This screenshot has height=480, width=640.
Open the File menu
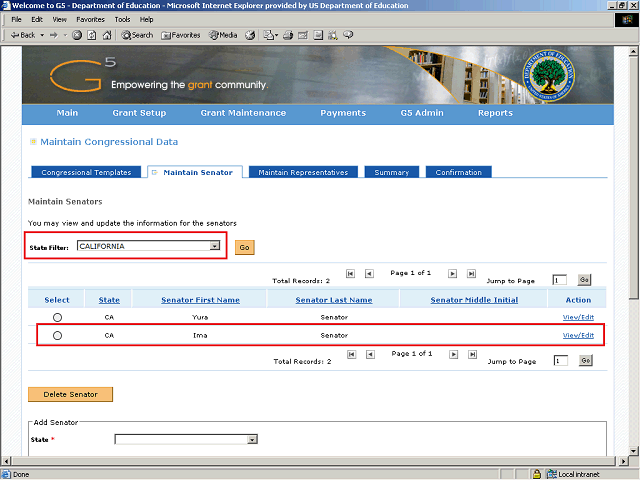tap(16, 20)
